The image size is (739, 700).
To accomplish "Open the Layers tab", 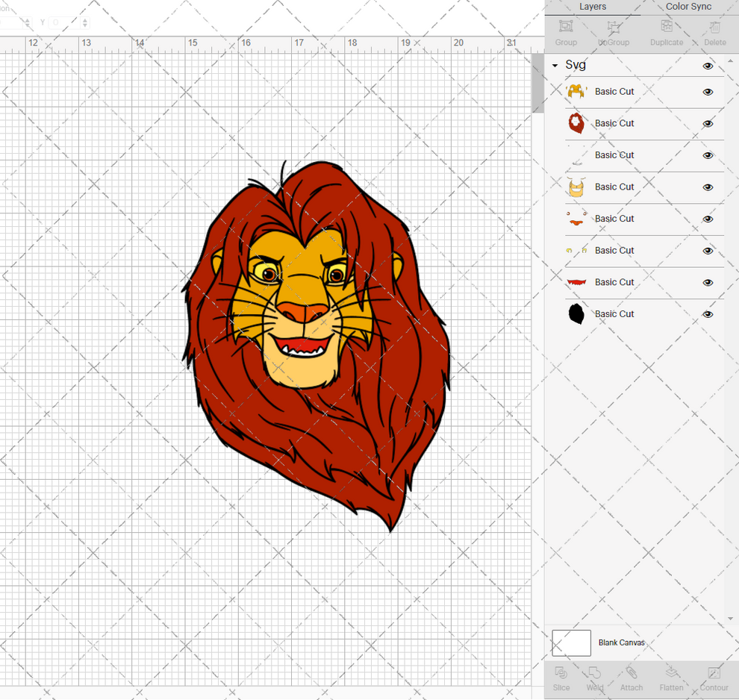I will coord(592,7).
